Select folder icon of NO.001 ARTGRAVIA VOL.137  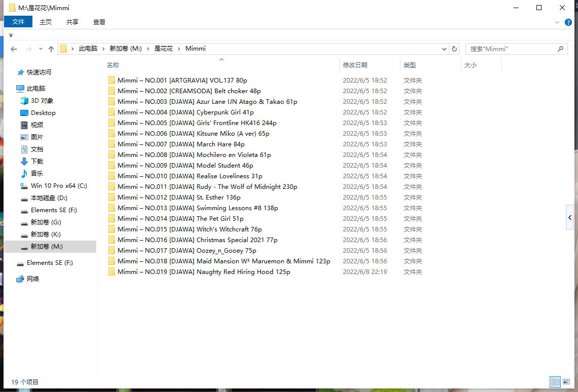(x=111, y=81)
